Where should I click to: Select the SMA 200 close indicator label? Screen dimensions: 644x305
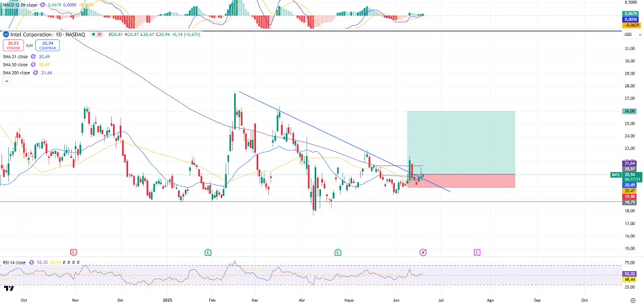pyautogui.click(x=16, y=73)
